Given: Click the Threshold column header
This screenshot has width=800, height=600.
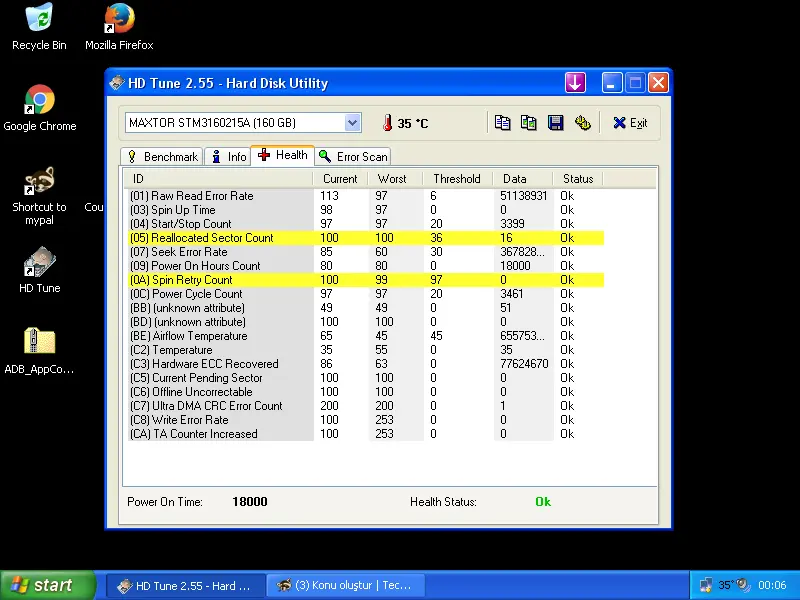Looking at the screenshot, I should point(458,179).
